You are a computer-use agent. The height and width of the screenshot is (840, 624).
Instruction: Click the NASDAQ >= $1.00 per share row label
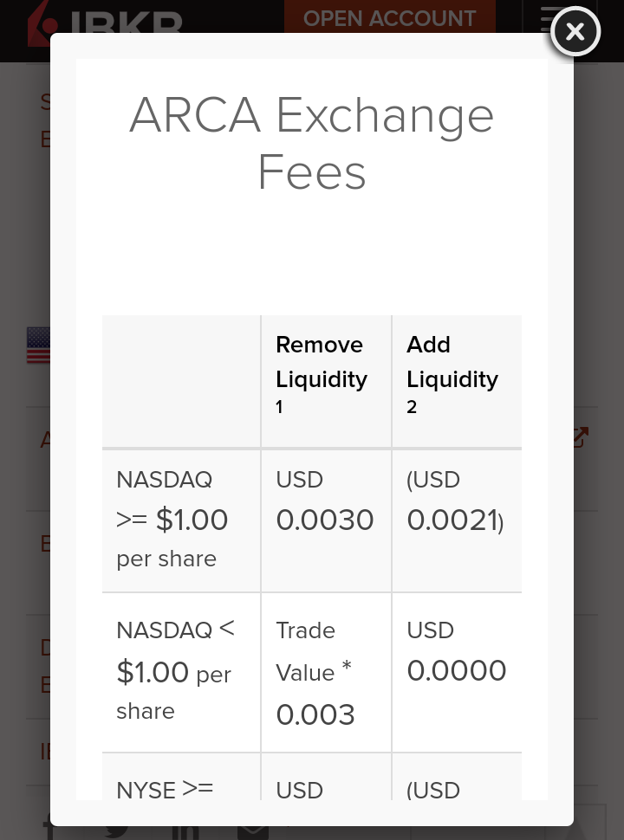(x=172, y=519)
